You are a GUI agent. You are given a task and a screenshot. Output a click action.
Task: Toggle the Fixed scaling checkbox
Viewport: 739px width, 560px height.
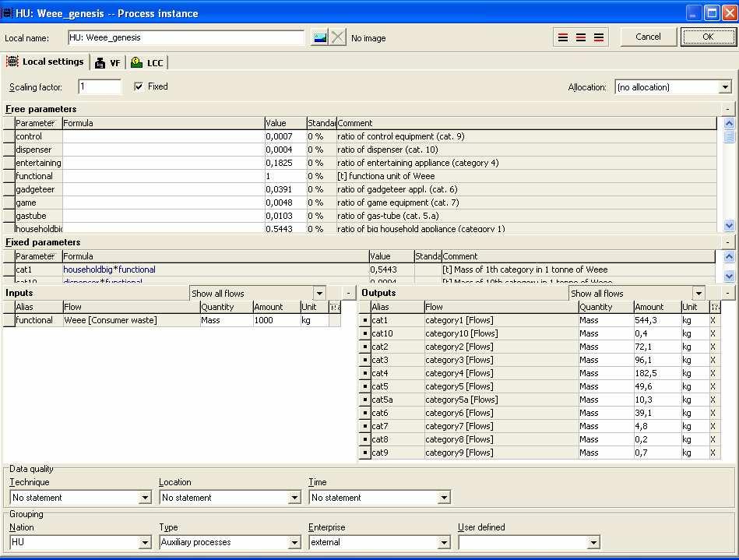click(139, 86)
